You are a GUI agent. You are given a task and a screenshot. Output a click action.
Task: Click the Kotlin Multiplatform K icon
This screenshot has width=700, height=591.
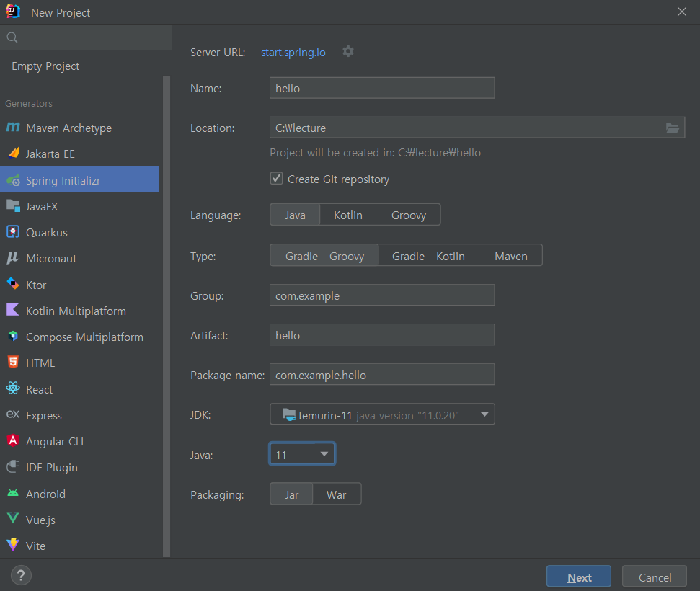13,309
